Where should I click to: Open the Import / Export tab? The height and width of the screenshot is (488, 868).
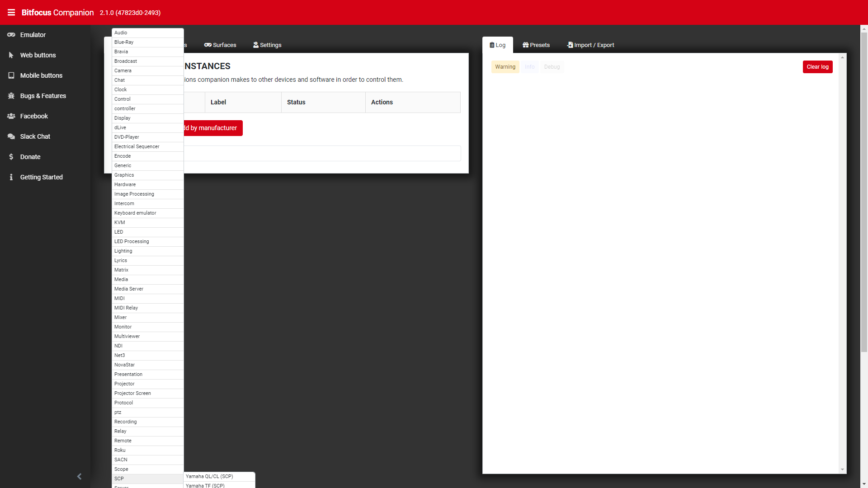[x=590, y=45]
